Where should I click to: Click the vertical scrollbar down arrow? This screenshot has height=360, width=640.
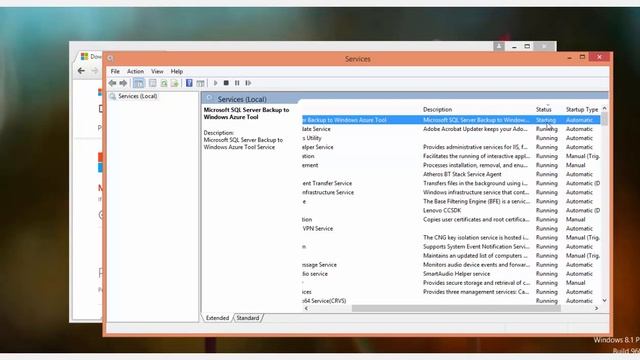click(604, 300)
